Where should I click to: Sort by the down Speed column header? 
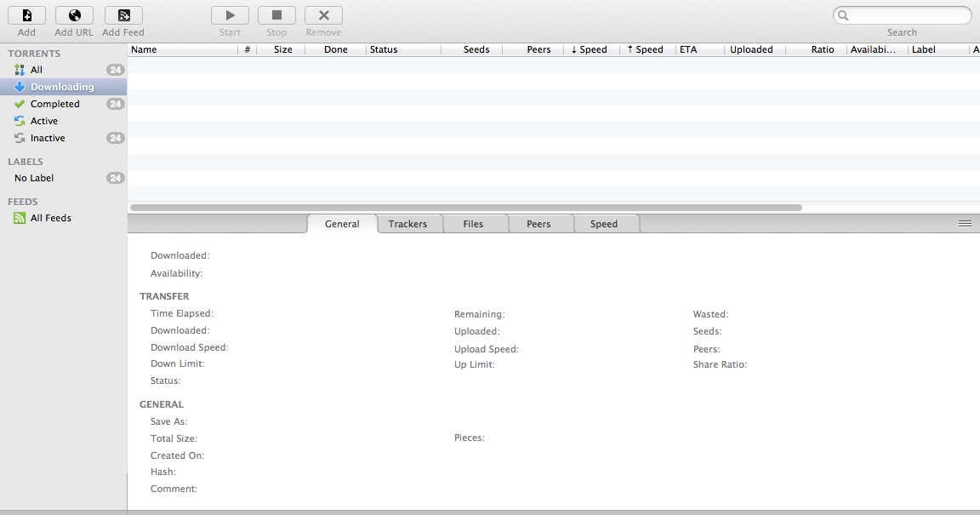coord(592,49)
